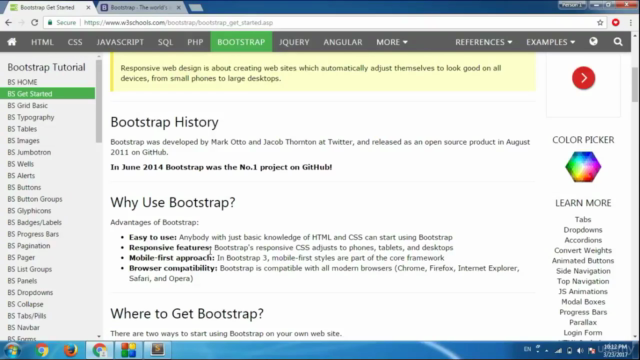Click the Side Navigation link

[x=583, y=271]
